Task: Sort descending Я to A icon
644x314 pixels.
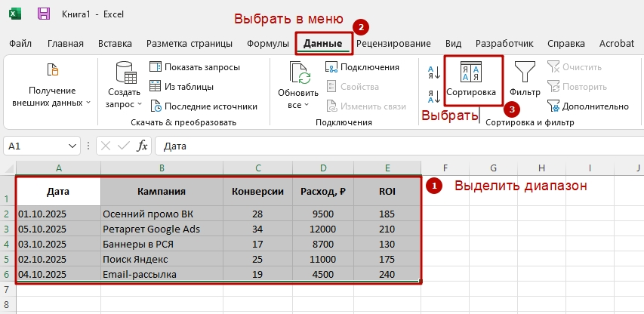Action: point(434,96)
